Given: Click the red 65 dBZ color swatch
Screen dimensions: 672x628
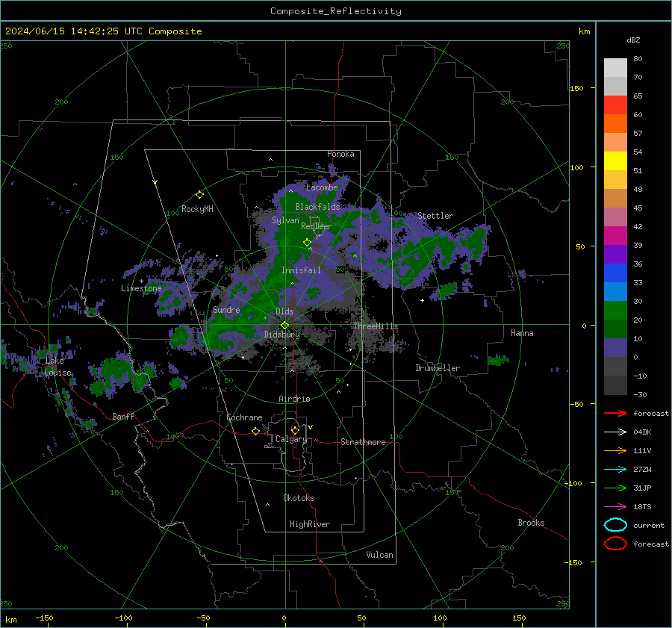Looking at the screenshot, I should pyautogui.click(x=615, y=105).
